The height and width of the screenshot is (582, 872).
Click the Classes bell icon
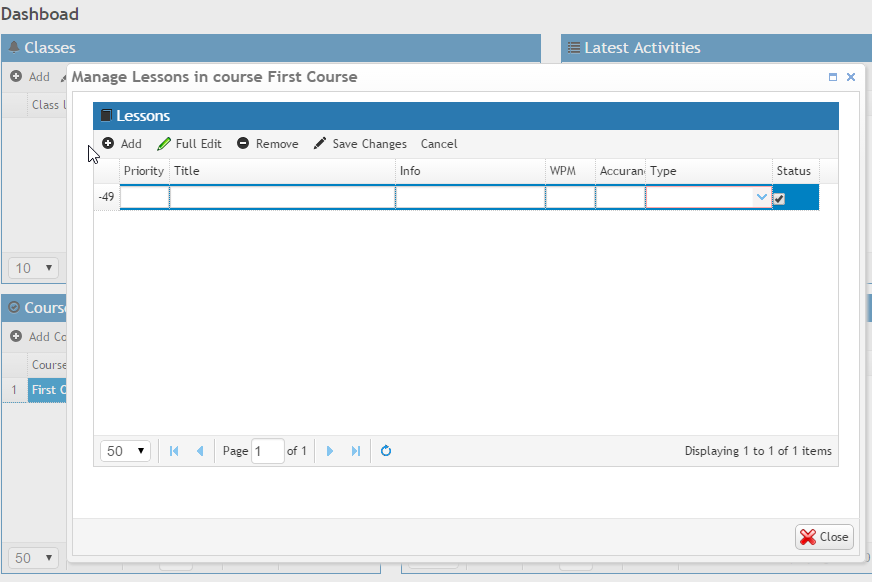pos(14,47)
